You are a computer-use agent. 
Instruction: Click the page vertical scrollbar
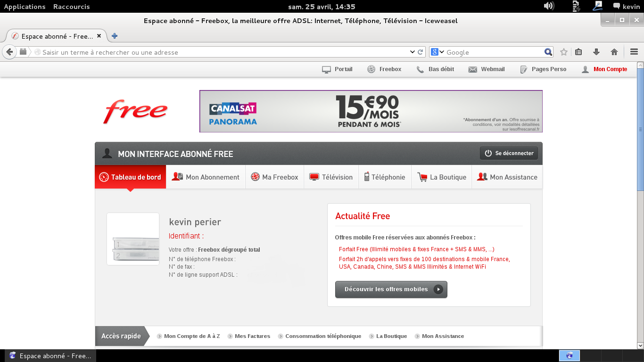point(640,130)
